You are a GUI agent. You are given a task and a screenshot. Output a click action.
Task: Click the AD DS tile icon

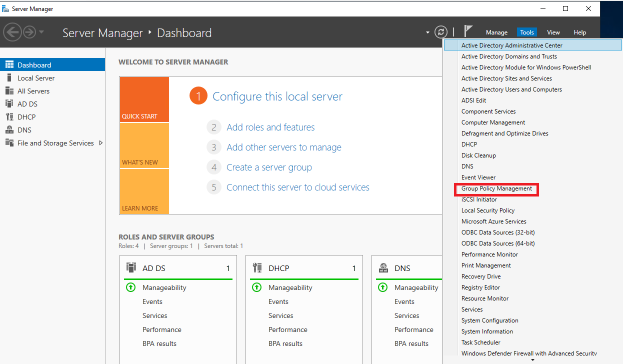click(131, 267)
